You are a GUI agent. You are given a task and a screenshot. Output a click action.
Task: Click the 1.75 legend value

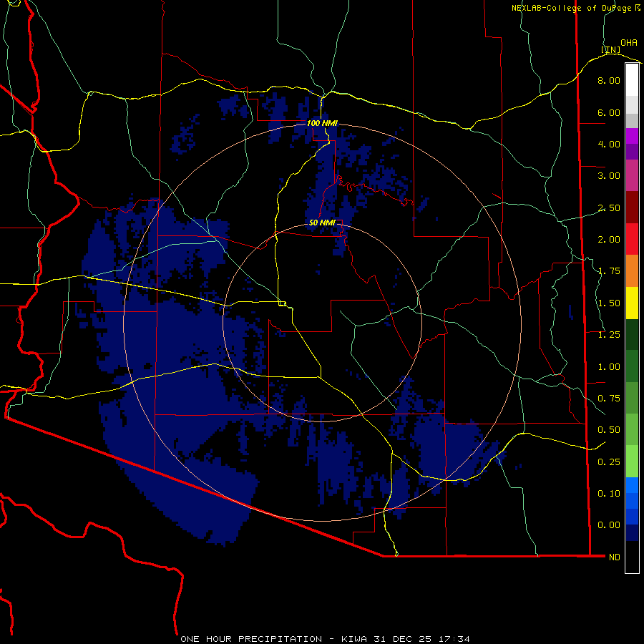[609, 271]
